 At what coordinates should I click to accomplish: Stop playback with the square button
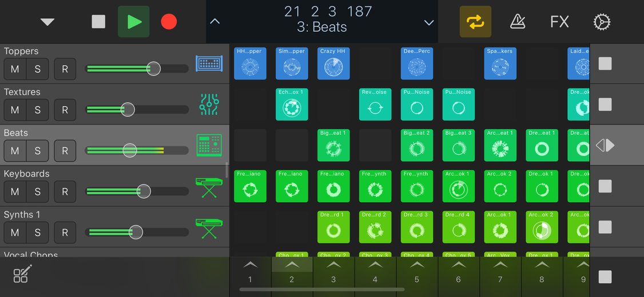(x=98, y=21)
